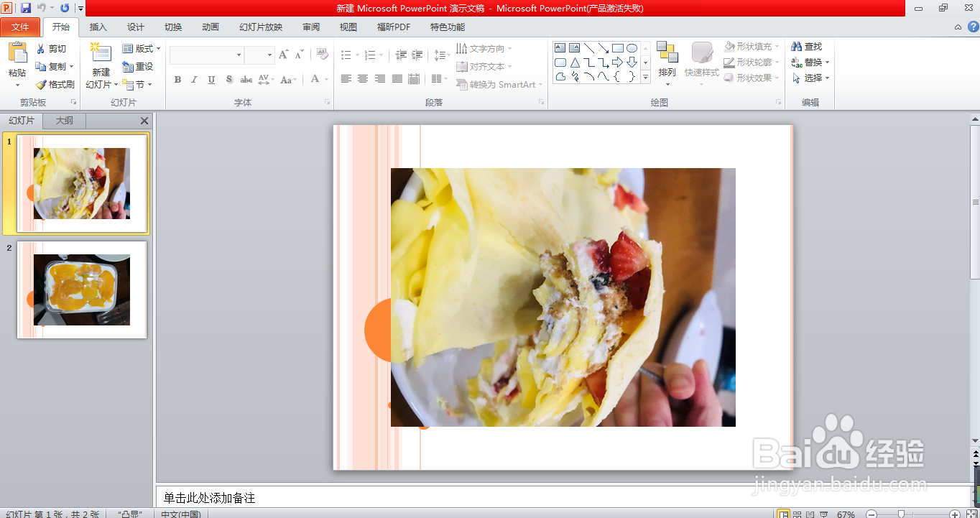Clear all formatting eraser icon

(x=323, y=55)
